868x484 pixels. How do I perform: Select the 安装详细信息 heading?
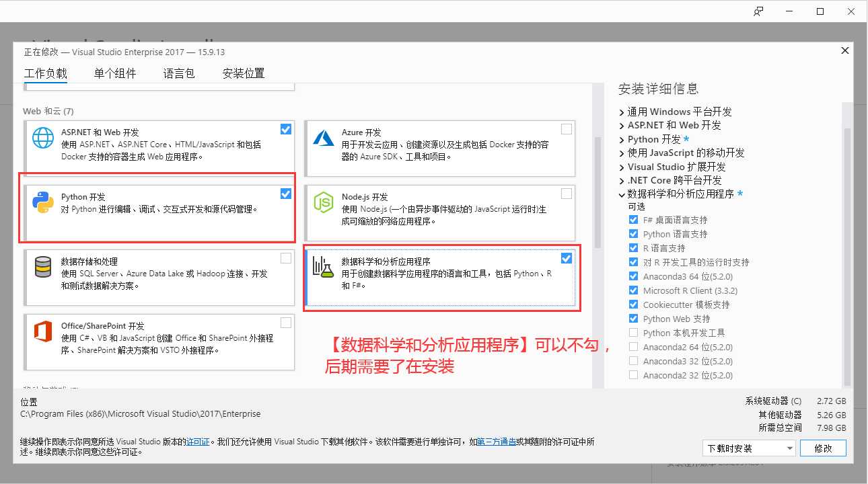click(658, 88)
